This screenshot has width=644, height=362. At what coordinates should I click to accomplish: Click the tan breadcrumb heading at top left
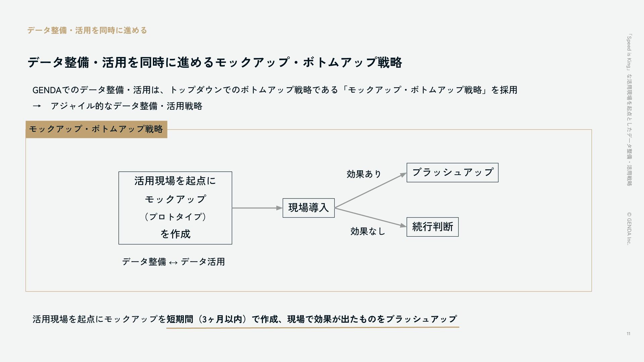(87, 31)
